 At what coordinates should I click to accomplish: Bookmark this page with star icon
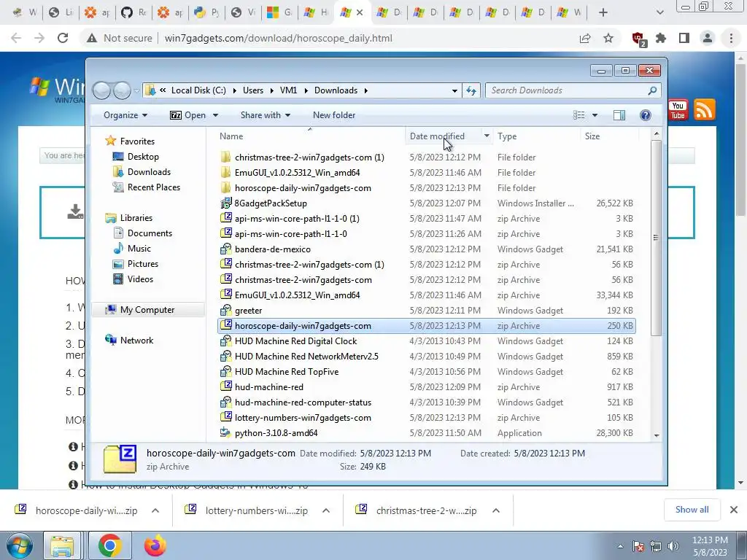(608, 38)
